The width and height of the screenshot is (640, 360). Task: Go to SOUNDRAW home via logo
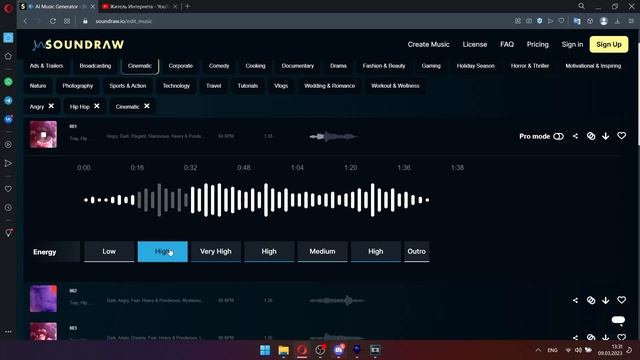78,44
